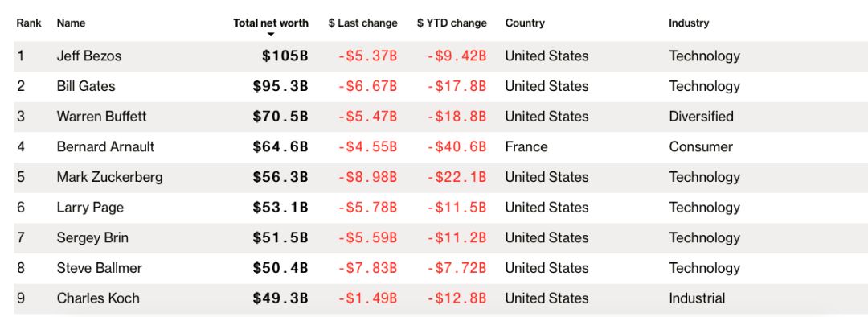The image size is (868, 317).
Task: Click Mark Zuckerberg name
Action: pos(109,177)
